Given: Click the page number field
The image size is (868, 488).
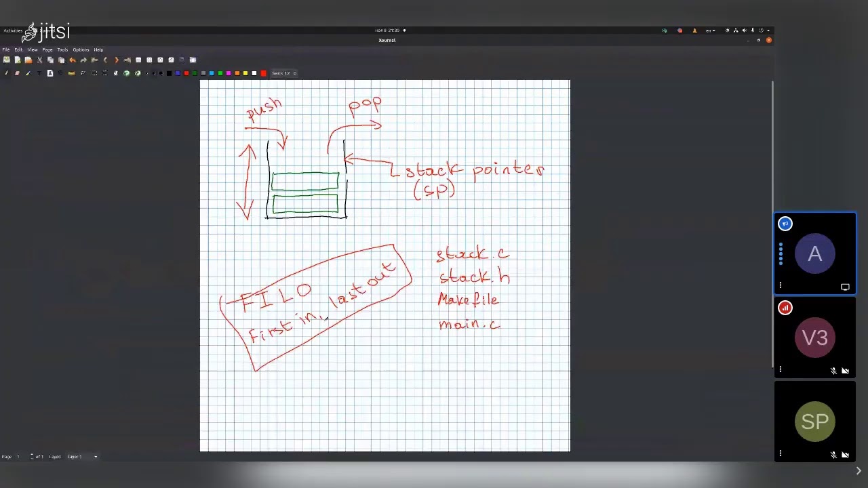Looking at the screenshot, I should (22, 457).
